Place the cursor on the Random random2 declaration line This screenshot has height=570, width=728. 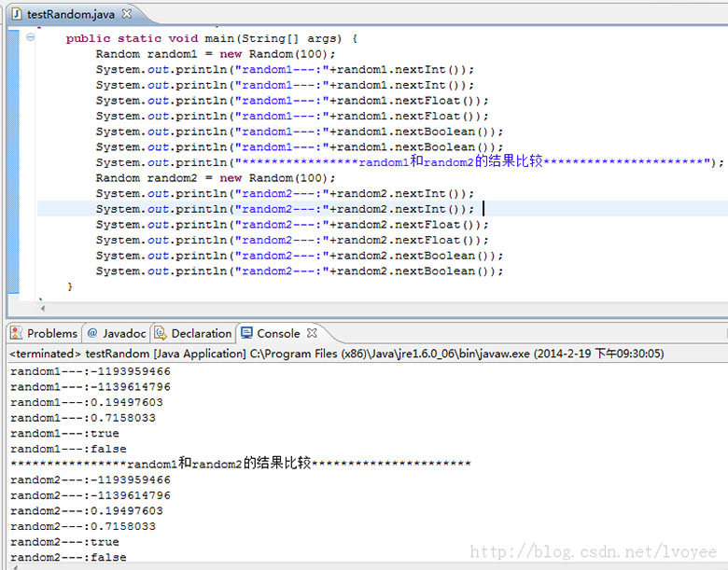pyautogui.click(x=215, y=178)
